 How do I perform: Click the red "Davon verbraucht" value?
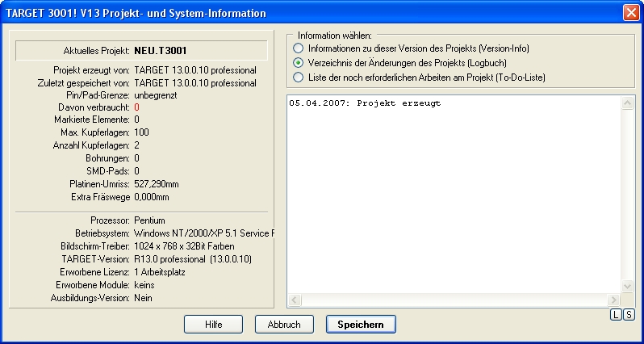pos(137,107)
